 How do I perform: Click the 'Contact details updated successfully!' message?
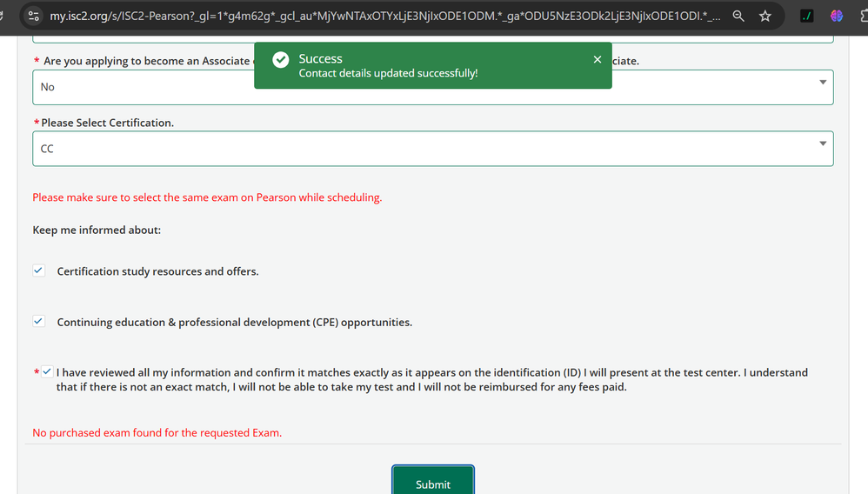[x=388, y=73]
